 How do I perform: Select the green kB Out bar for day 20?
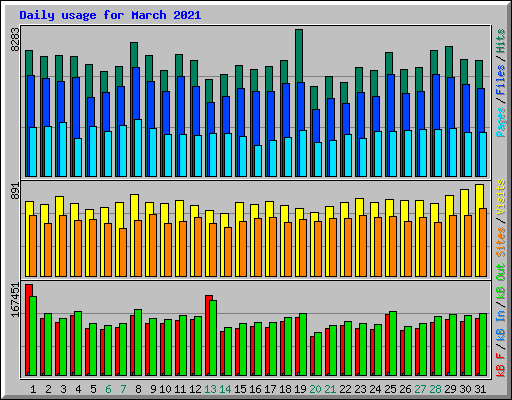coord(318,354)
